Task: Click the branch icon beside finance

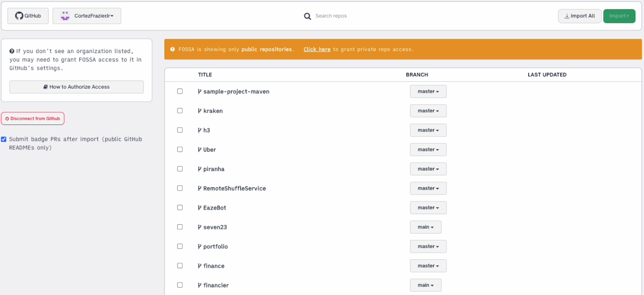Action: (x=200, y=266)
